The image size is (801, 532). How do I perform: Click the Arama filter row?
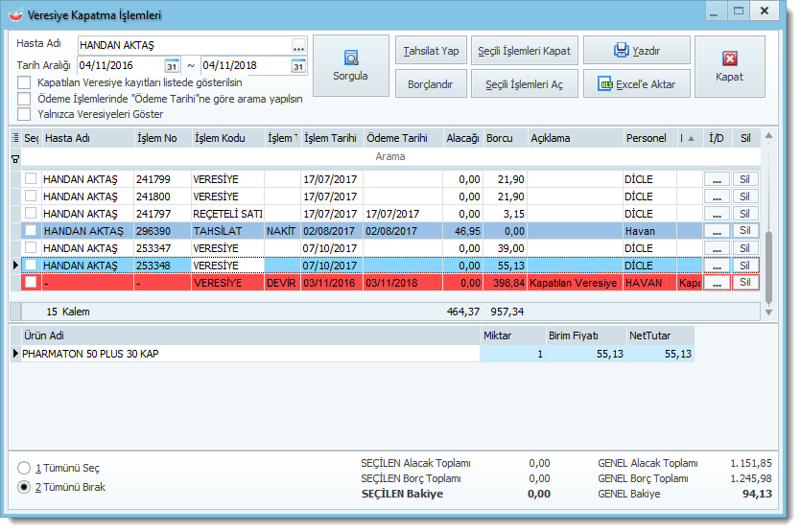(x=390, y=157)
